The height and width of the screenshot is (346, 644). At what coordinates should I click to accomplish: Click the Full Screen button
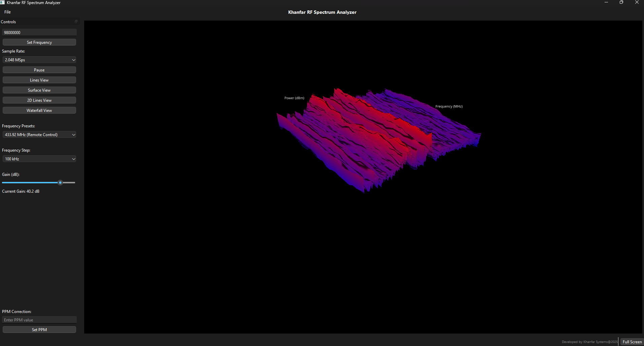(x=632, y=342)
